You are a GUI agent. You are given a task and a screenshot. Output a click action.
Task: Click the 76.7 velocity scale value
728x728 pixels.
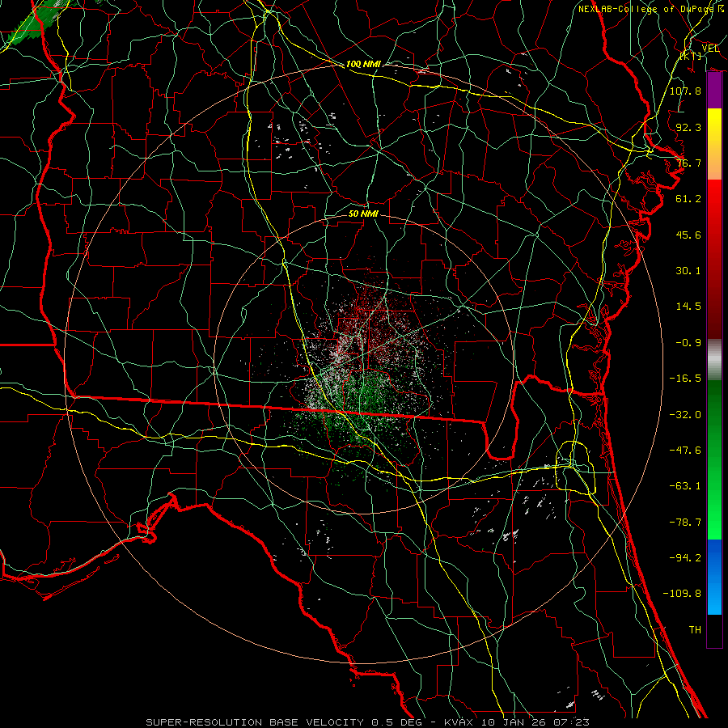click(x=688, y=163)
